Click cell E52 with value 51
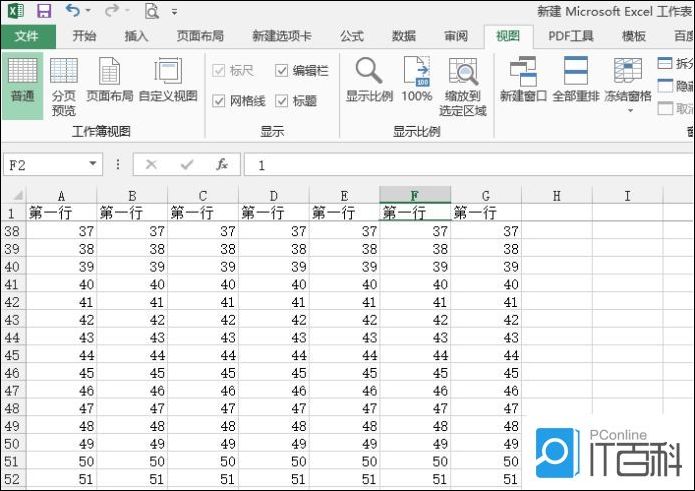Image resolution: width=695 pixels, height=491 pixels. point(344,479)
